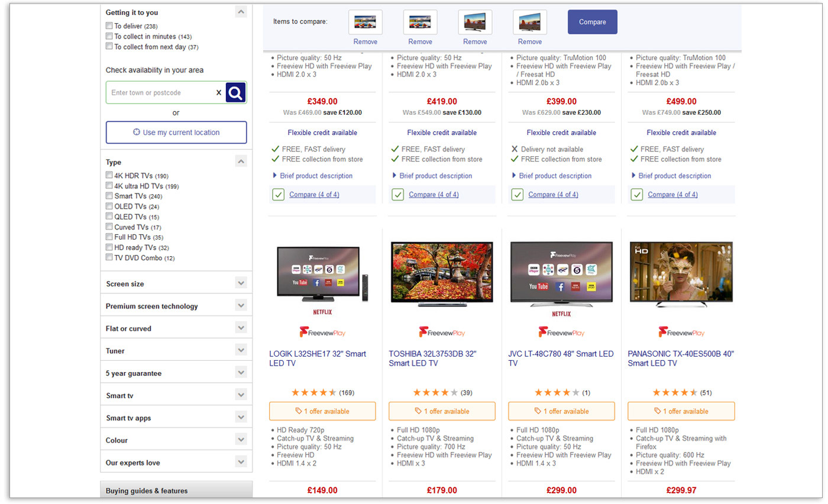Open fourth compare item thumbnail
This screenshot has width=828, height=504.
pos(530,22)
